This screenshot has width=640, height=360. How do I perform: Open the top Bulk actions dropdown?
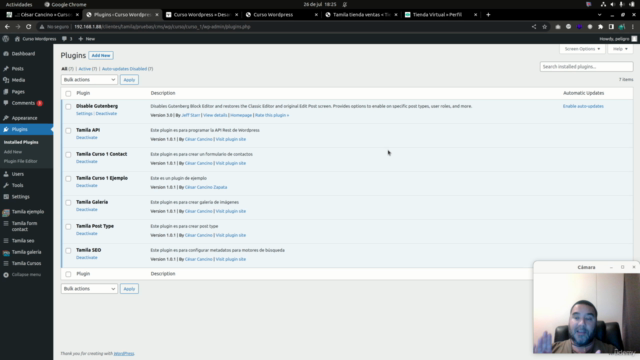pyautogui.click(x=89, y=80)
